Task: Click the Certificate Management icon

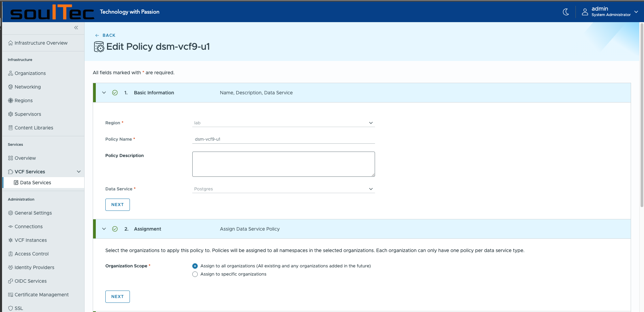Action: pyautogui.click(x=11, y=295)
